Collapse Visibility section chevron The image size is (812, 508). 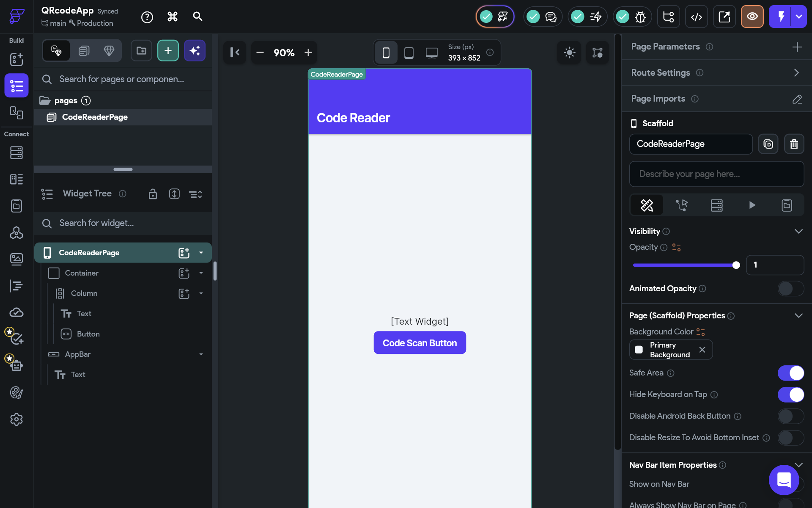click(798, 232)
